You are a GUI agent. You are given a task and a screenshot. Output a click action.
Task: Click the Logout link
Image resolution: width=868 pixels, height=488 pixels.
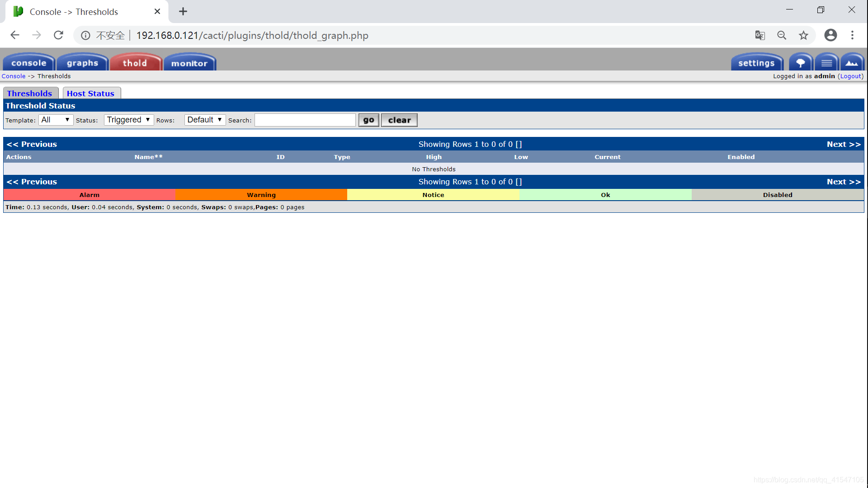click(x=850, y=76)
